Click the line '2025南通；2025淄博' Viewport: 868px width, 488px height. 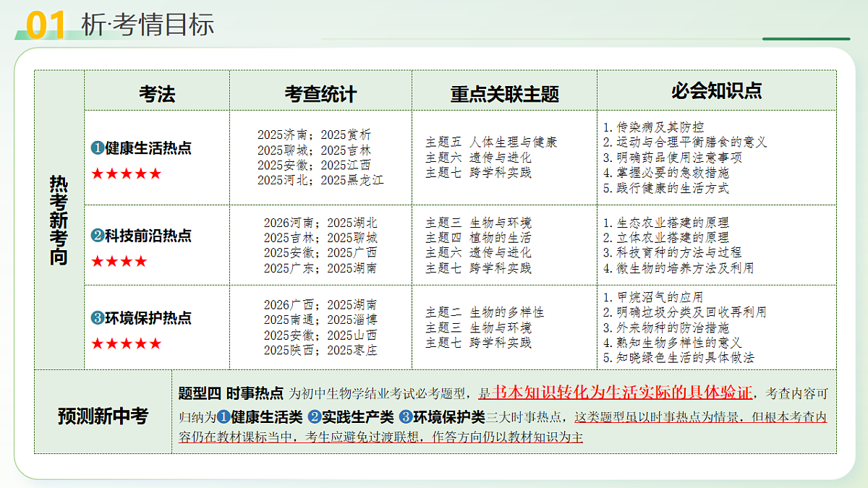(x=320, y=320)
